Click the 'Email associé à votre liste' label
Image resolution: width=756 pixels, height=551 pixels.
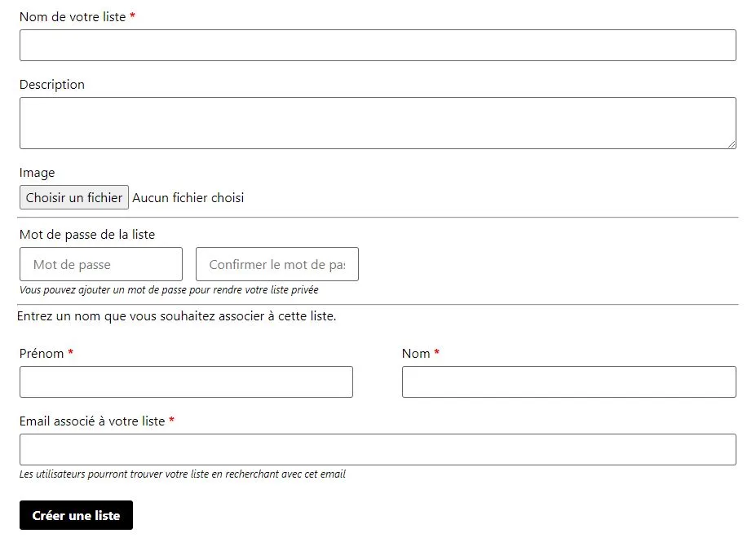[x=92, y=421]
